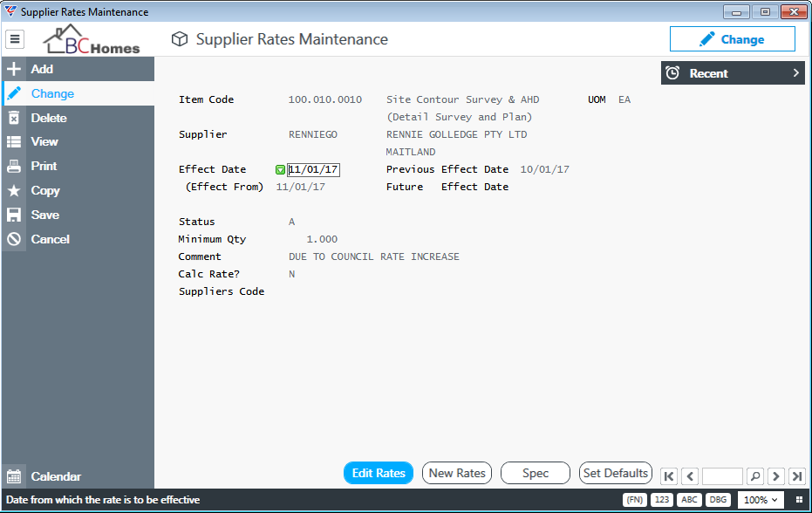Click the grid icon in status bar
Viewport: 812px width, 513px height.
click(799, 500)
